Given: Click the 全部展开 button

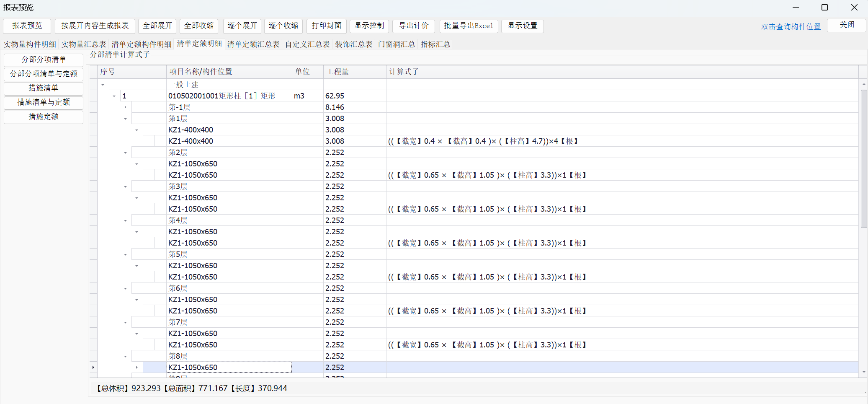Looking at the screenshot, I should click(x=157, y=26).
